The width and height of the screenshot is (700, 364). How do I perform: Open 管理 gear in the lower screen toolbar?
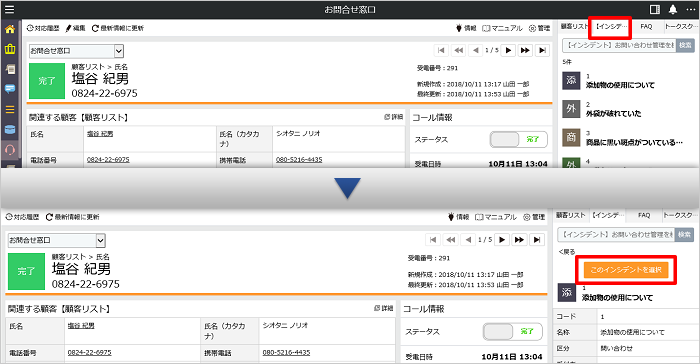point(534,217)
